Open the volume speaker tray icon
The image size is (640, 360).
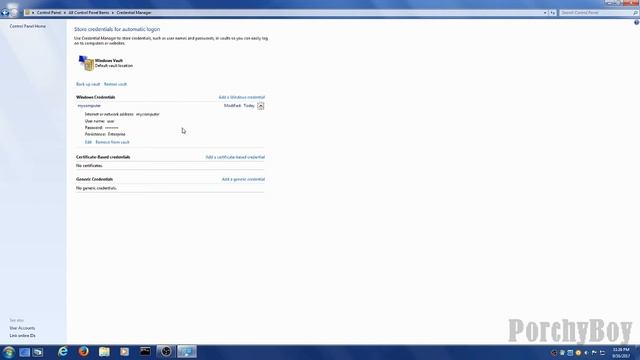586,353
